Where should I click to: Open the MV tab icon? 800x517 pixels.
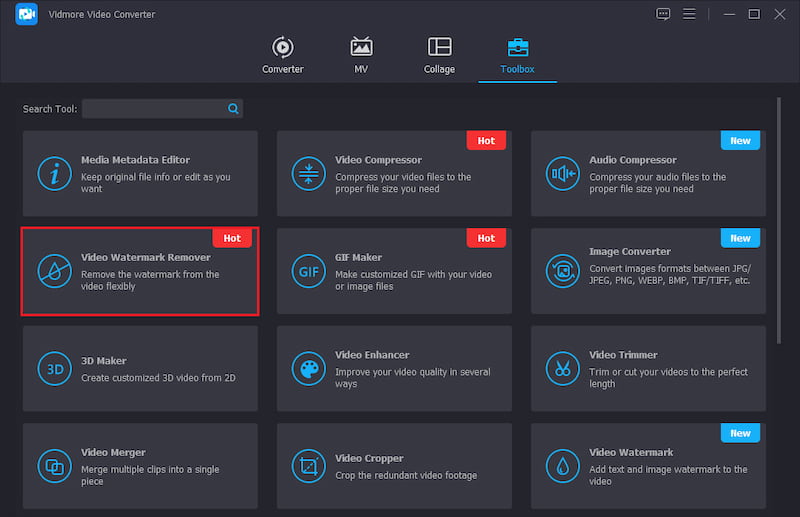click(361, 47)
